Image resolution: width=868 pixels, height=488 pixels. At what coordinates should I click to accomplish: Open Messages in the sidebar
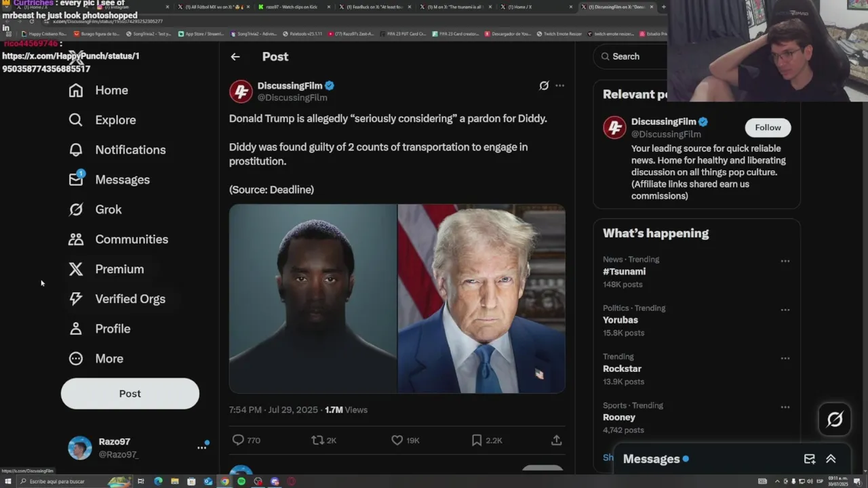108,180
